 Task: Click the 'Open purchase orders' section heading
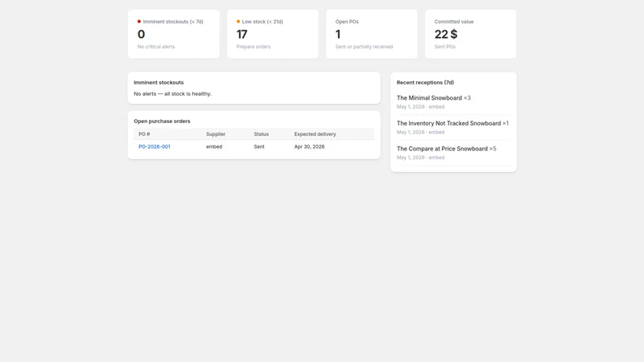point(162,121)
